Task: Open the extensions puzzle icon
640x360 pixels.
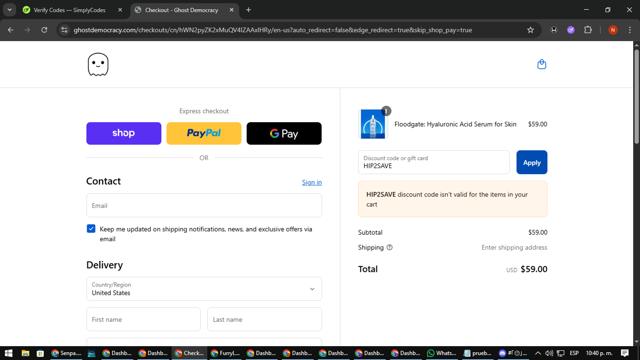Action: 588,30
